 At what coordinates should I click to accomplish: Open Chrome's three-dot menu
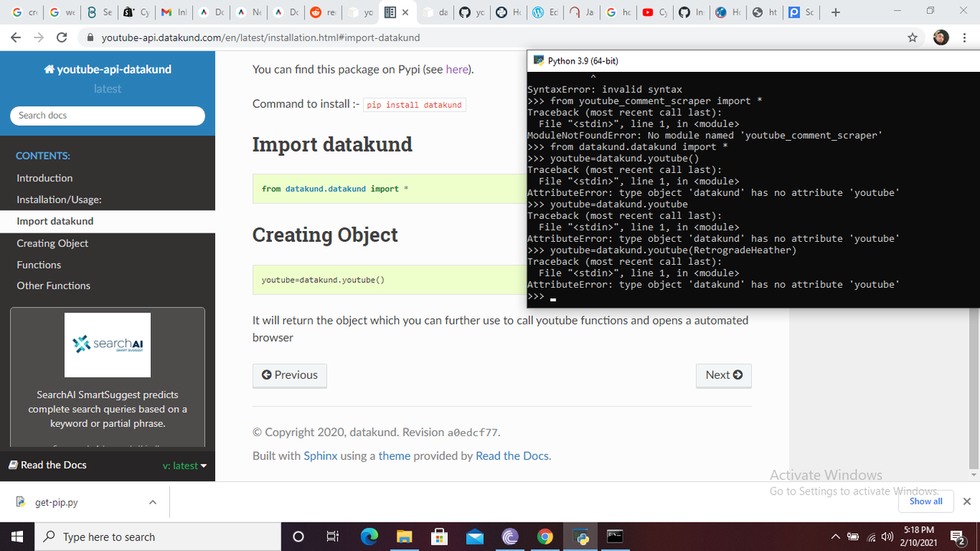964,37
